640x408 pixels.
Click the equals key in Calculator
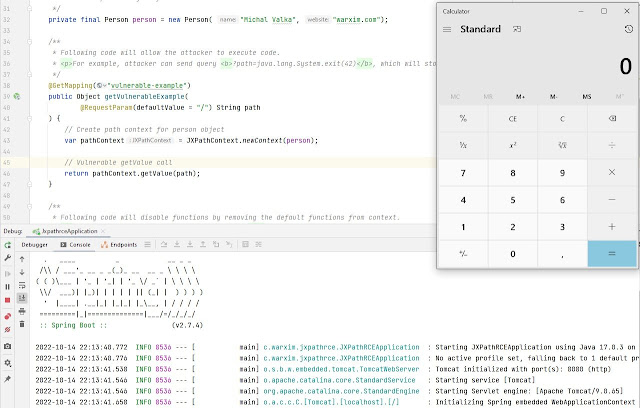pyautogui.click(x=612, y=254)
